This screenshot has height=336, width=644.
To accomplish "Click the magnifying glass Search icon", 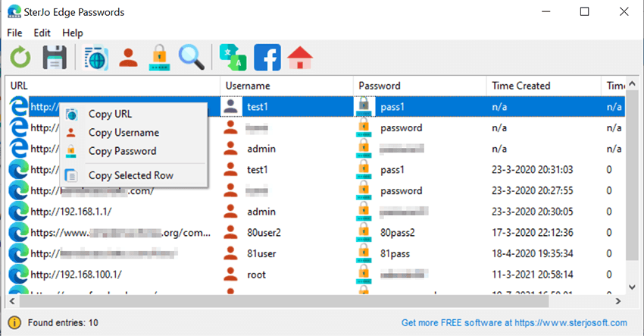I will pyautogui.click(x=192, y=57).
